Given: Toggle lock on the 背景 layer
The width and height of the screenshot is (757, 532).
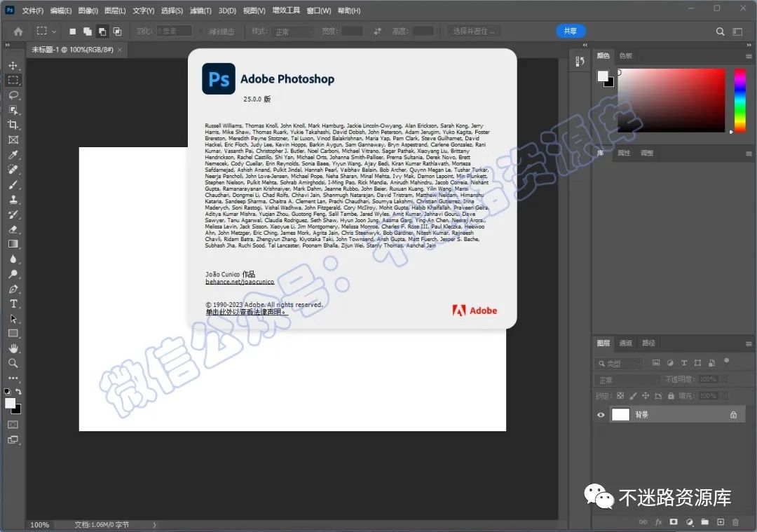Looking at the screenshot, I should pos(733,415).
